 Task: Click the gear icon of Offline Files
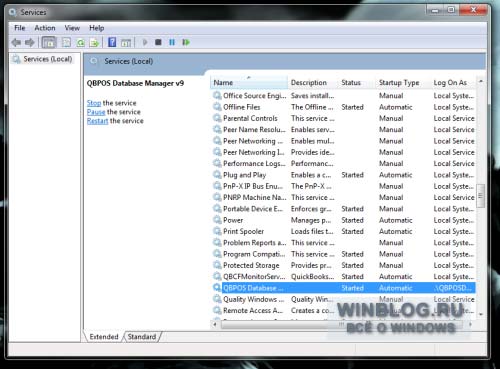[x=217, y=107]
